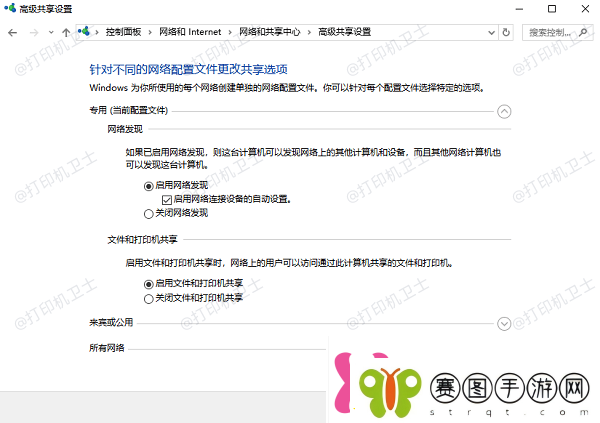Select 关闭文件和打印机共享 radio button
The width and height of the screenshot is (600, 423).
(148, 299)
